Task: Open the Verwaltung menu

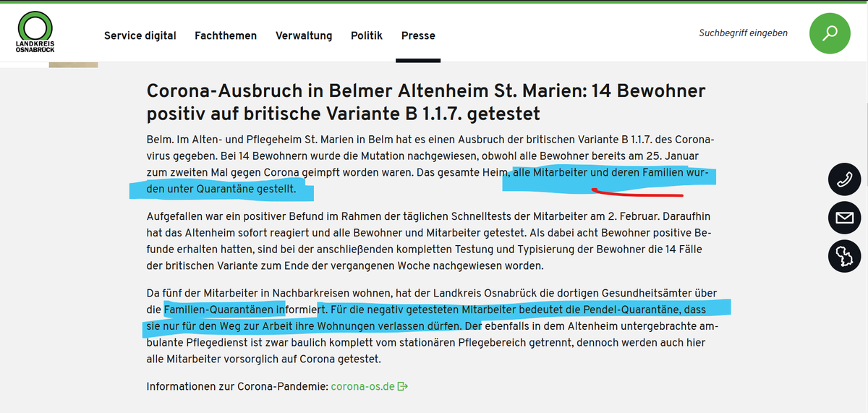Action: pyautogui.click(x=304, y=35)
